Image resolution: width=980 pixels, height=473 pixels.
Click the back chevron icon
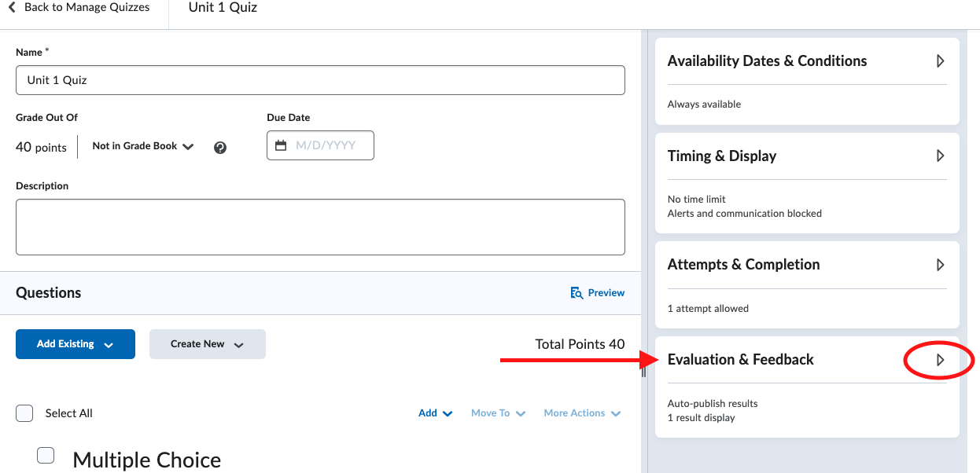12,8
